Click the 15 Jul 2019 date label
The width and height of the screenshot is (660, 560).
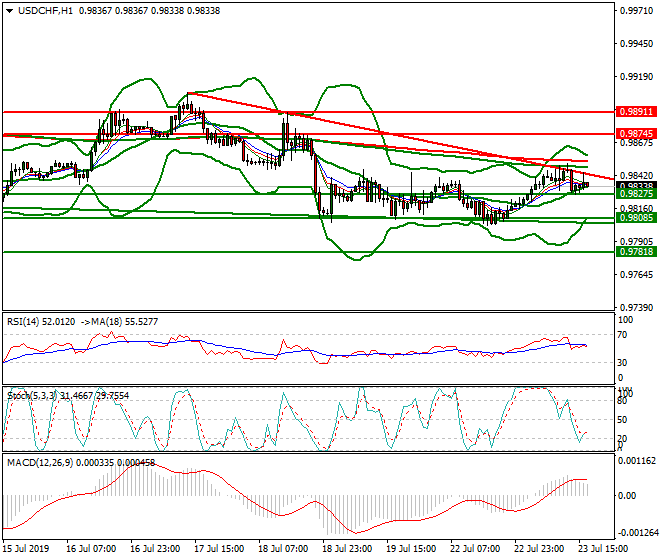pyautogui.click(x=26, y=549)
